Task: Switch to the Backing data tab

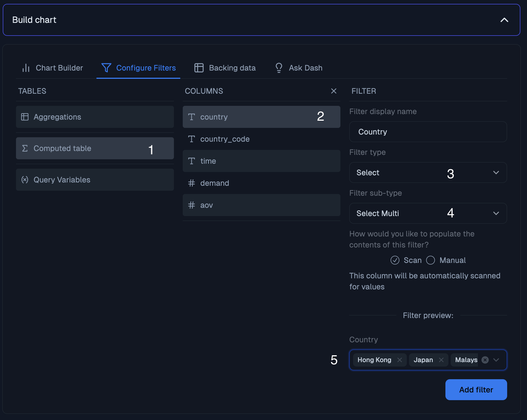Action: click(x=232, y=68)
